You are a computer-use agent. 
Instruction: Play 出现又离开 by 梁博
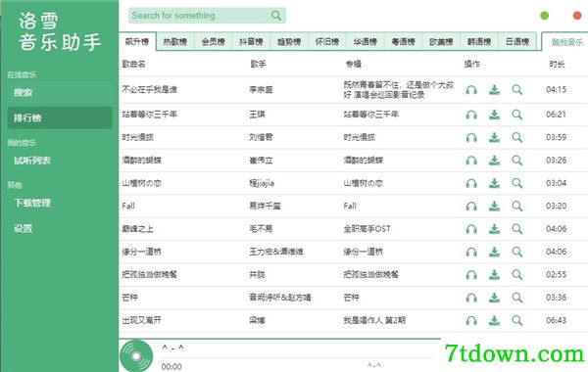click(x=471, y=320)
